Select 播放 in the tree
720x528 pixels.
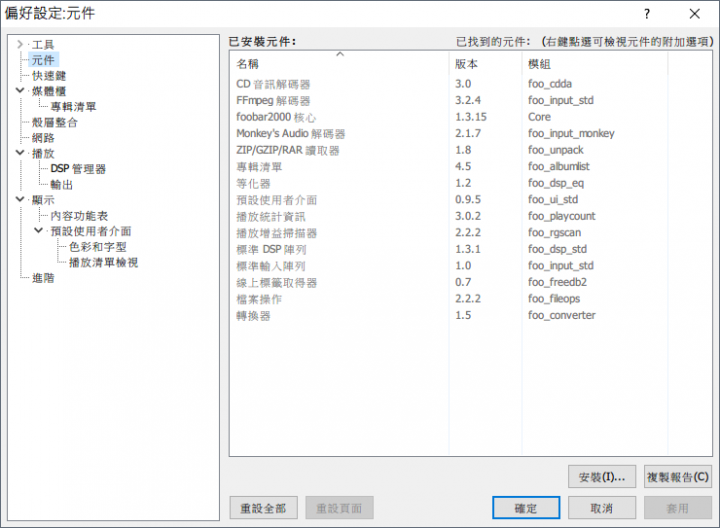(43, 153)
